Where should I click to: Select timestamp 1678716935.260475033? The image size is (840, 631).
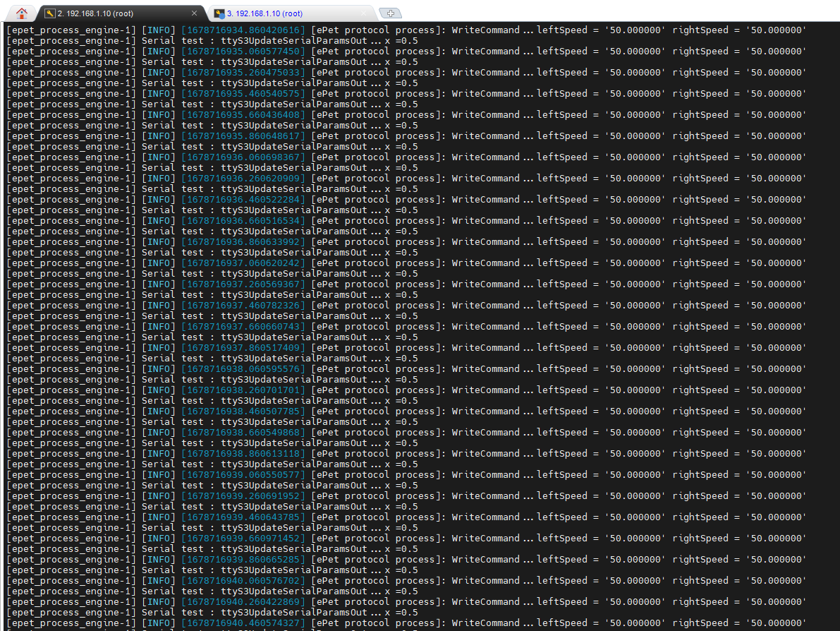[x=243, y=73]
